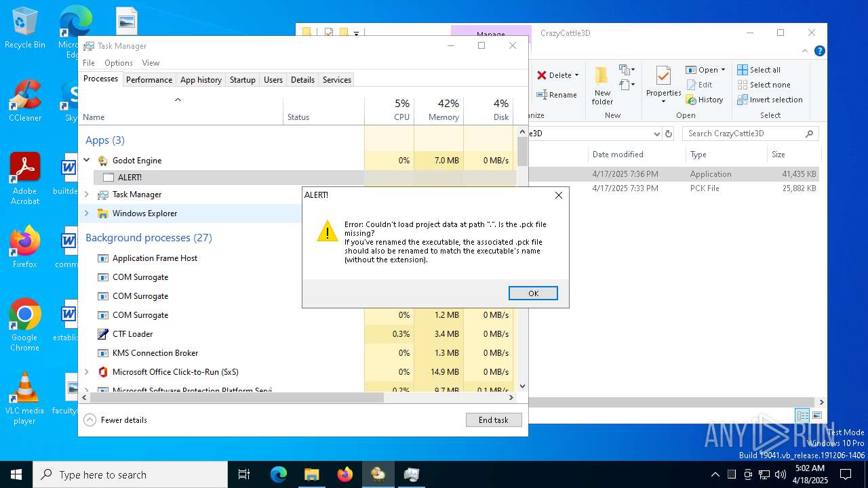Open Task Manager View menu
Image resolution: width=868 pixels, height=488 pixels.
point(151,63)
